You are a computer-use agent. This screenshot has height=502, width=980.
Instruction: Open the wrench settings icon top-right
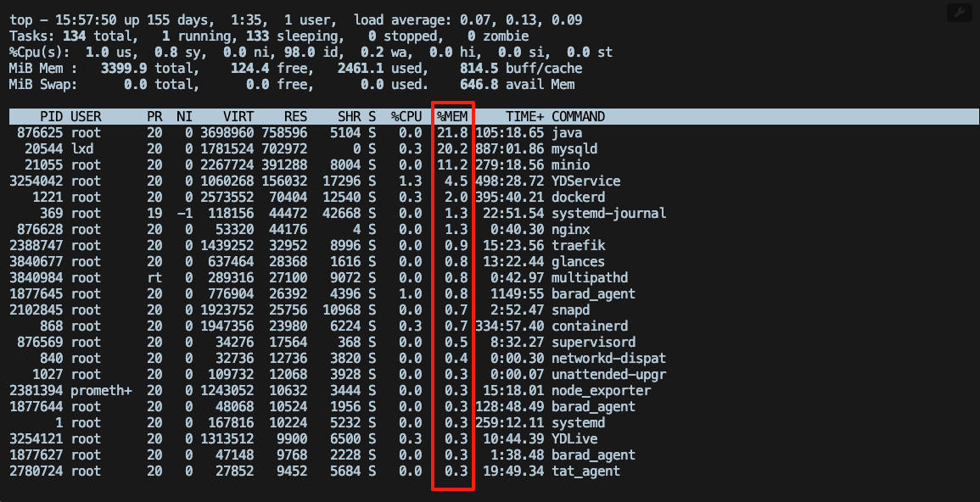(960, 12)
